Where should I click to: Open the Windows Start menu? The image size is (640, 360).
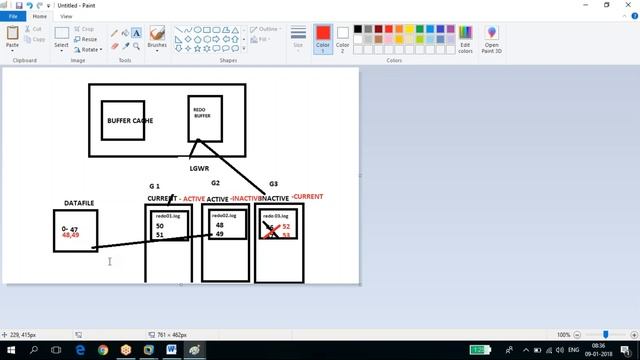(x=11, y=350)
